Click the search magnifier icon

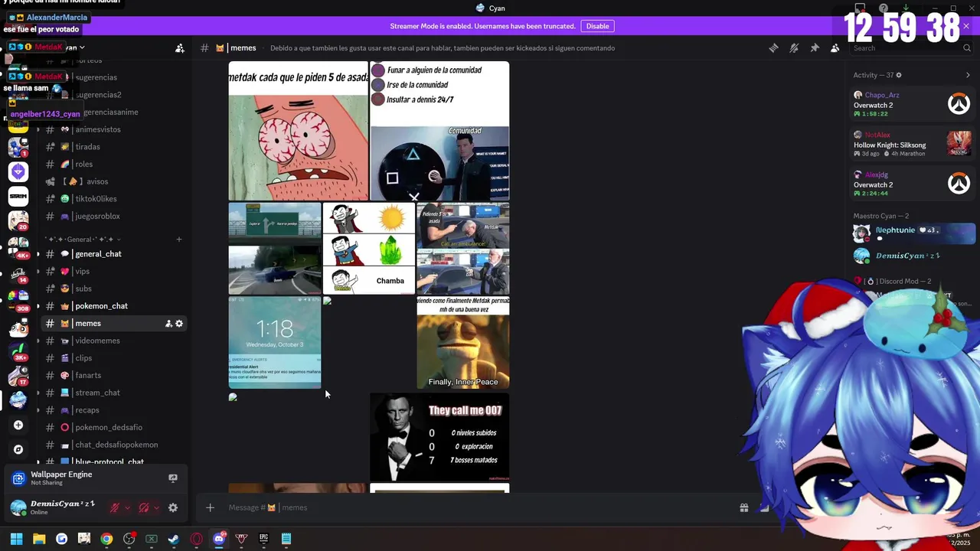(x=967, y=47)
